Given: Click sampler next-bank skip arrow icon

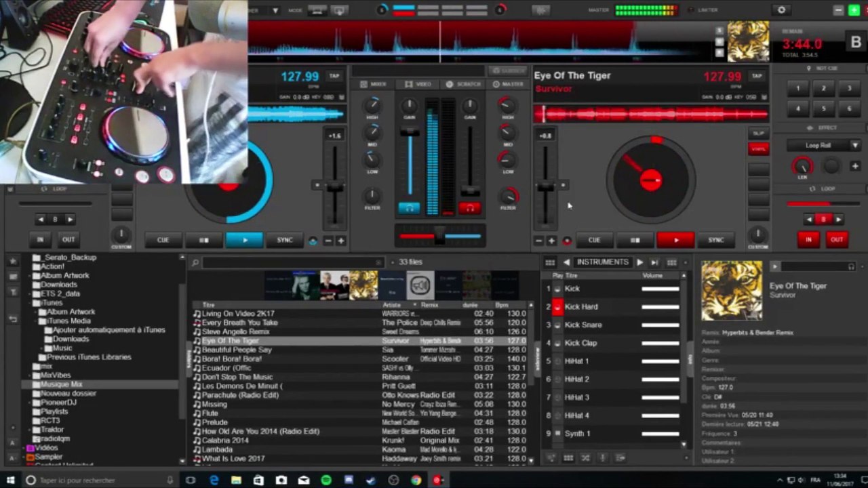Looking at the screenshot, I should 654,262.
